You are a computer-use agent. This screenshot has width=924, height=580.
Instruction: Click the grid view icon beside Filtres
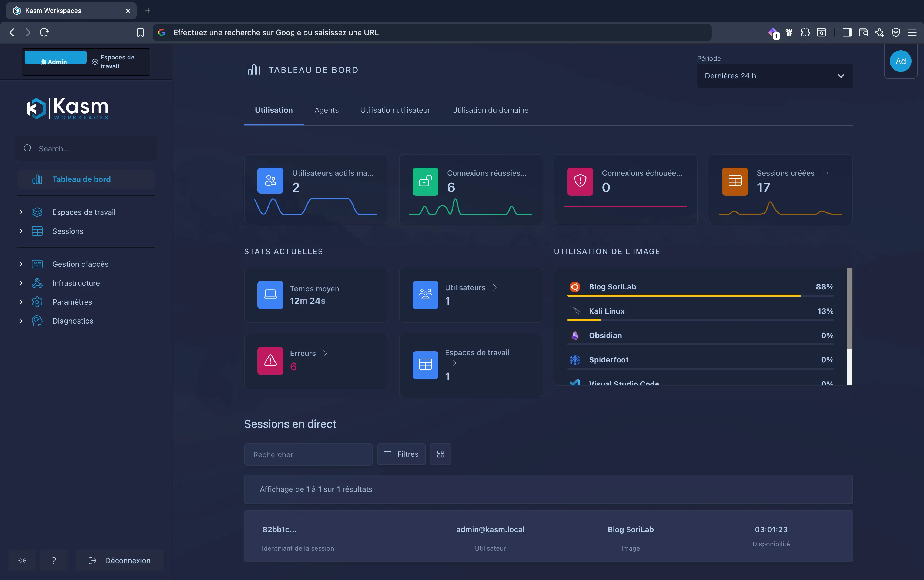coord(440,454)
